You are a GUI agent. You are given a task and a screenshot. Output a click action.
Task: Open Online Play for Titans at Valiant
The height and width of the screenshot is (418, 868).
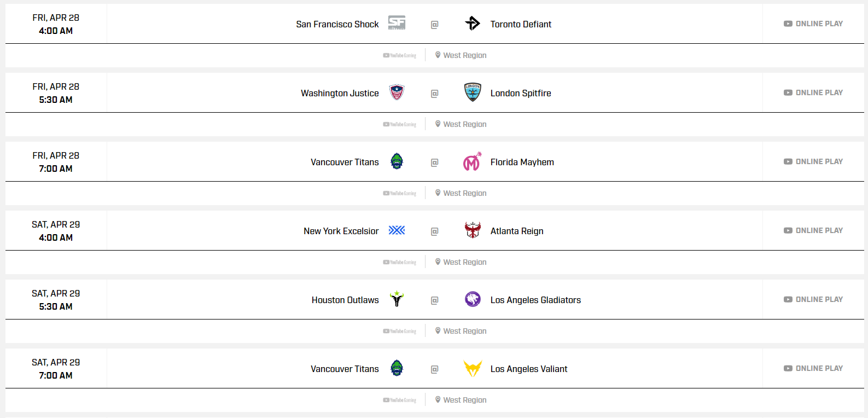(x=813, y=368)
